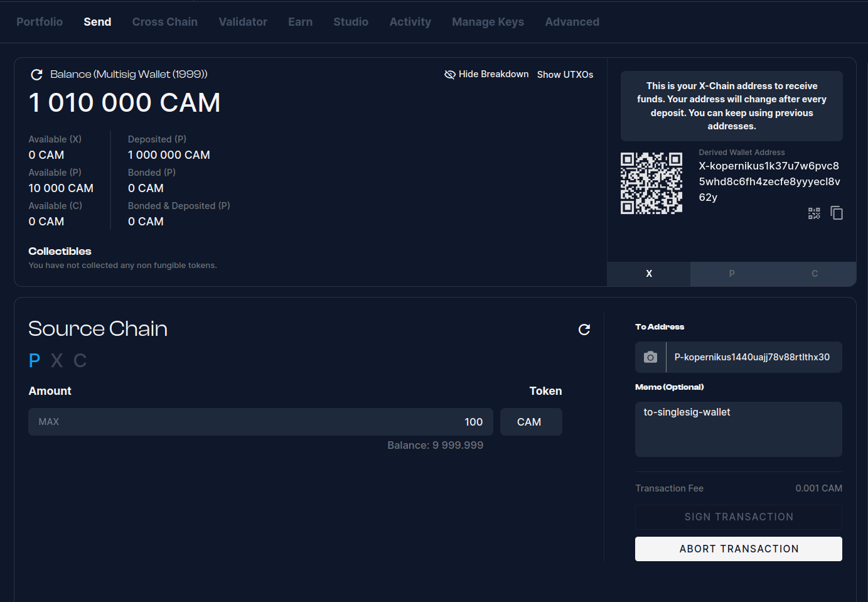Switch address panel to P chain tab
The width and height of the screenshot is (868, 602).
[x=731, y=274]
